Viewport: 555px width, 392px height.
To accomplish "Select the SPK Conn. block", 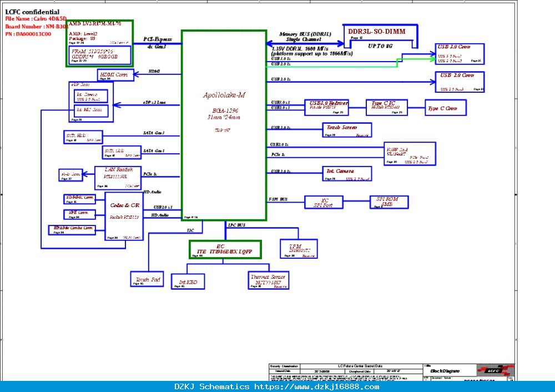I will coord(79,214).
